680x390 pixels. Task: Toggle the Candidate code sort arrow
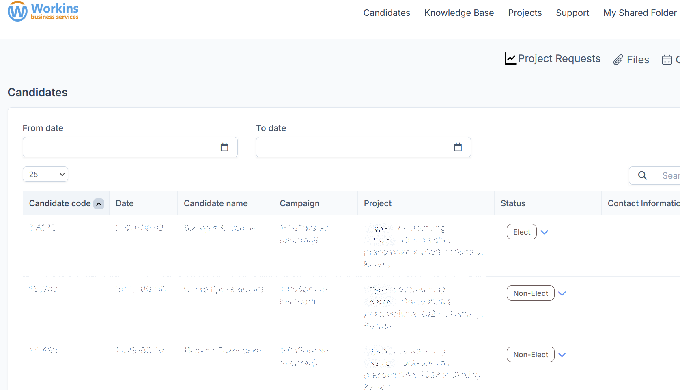pos(98,203)
